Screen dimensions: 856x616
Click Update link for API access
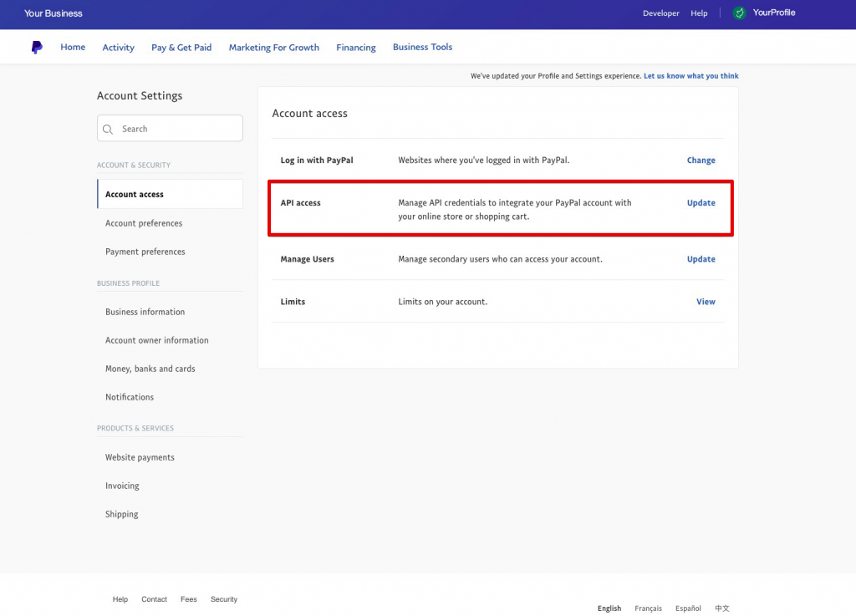pyautogui.click(x=701, y=203)
